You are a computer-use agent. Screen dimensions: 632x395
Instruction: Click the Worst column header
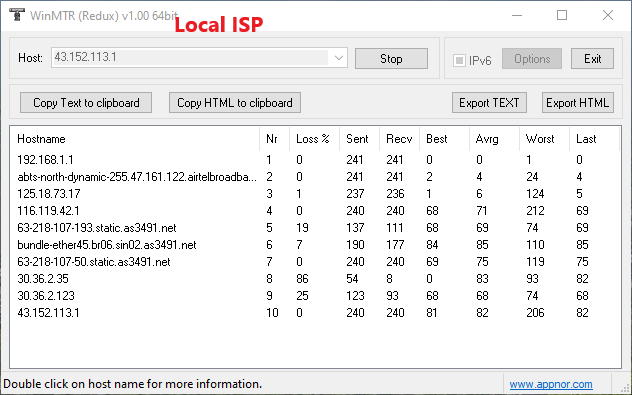(x=545, y=139)
